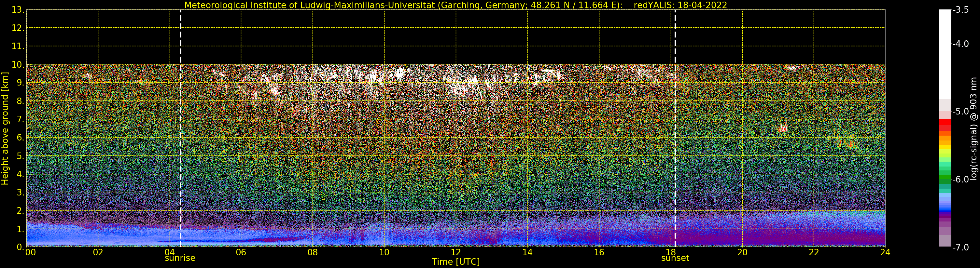Click the 'redYALIS: 18-04-2022' date text
Viewport: 980px width, 268px height.
coord(680,5)
